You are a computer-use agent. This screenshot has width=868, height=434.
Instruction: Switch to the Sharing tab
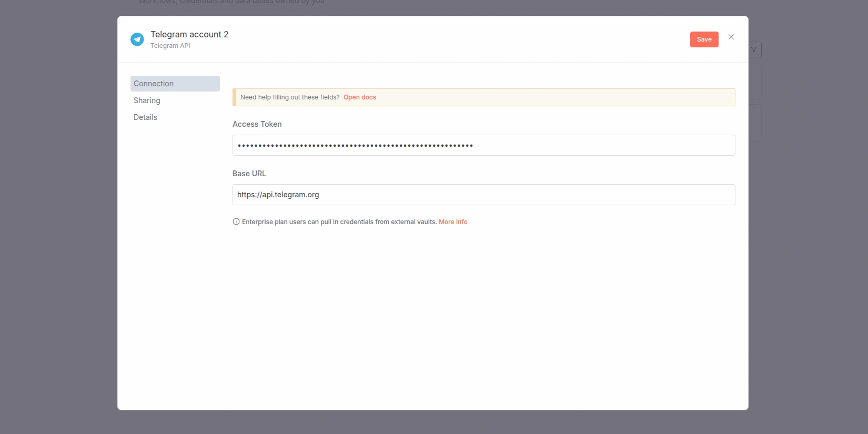point(147,100)
